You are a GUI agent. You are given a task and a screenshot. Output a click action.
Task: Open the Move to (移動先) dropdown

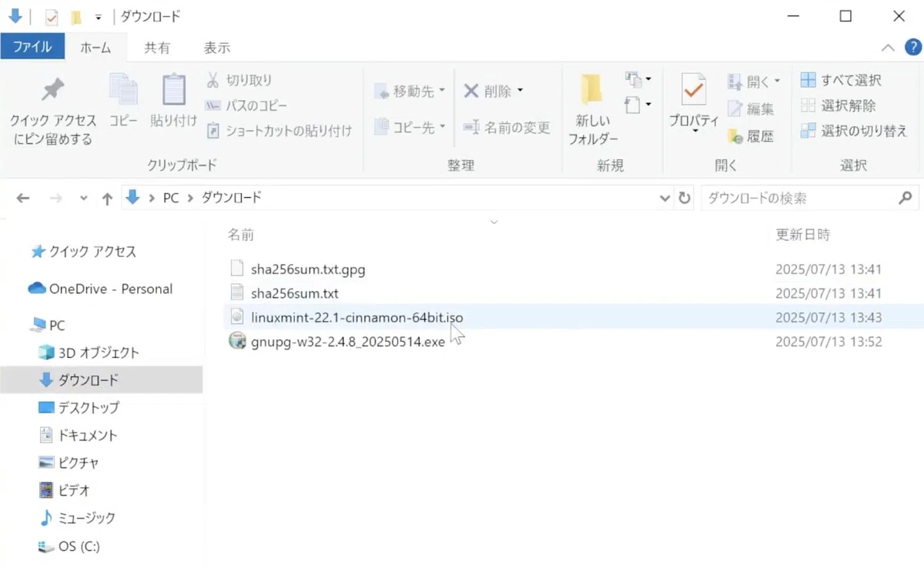click(x=410, y=92)
